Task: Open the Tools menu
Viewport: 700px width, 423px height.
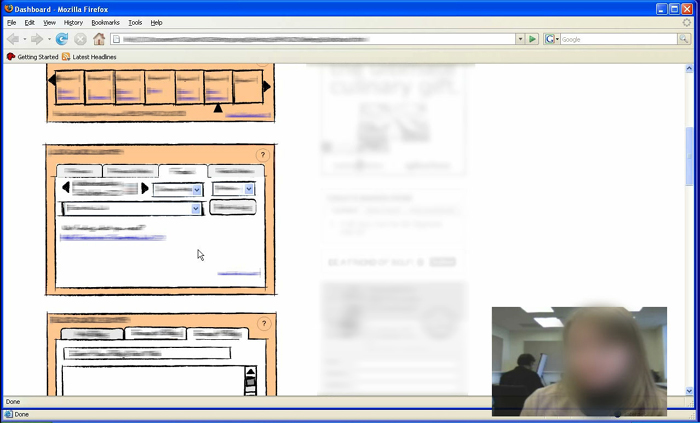Action: pos(135,22)
